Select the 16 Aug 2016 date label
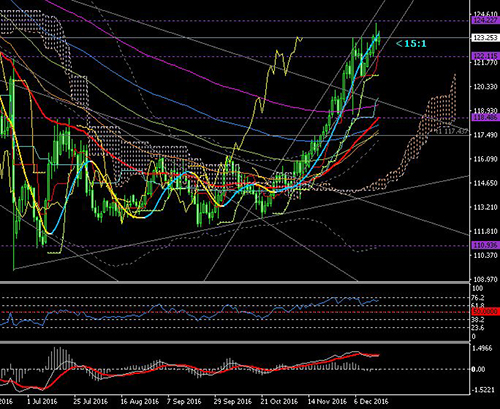500x409 pixels. [x=140, y=401]
